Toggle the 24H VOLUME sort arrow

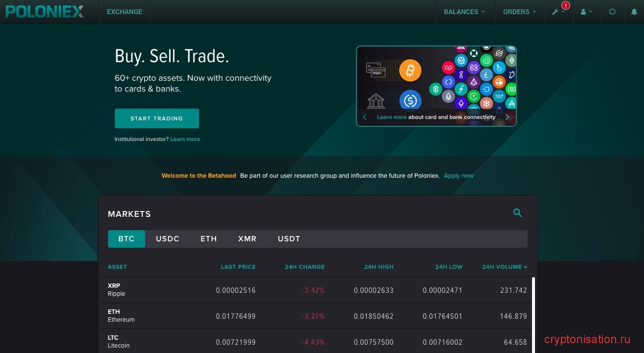click(525, 267)
